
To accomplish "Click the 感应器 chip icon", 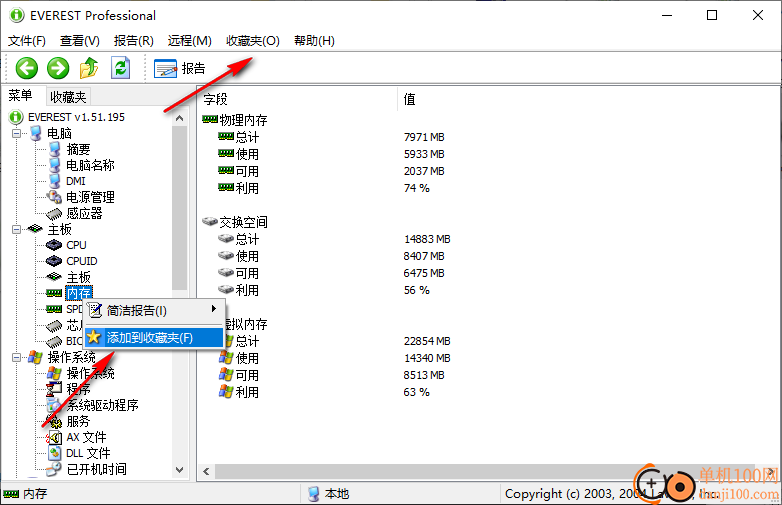I will [54, 214].
